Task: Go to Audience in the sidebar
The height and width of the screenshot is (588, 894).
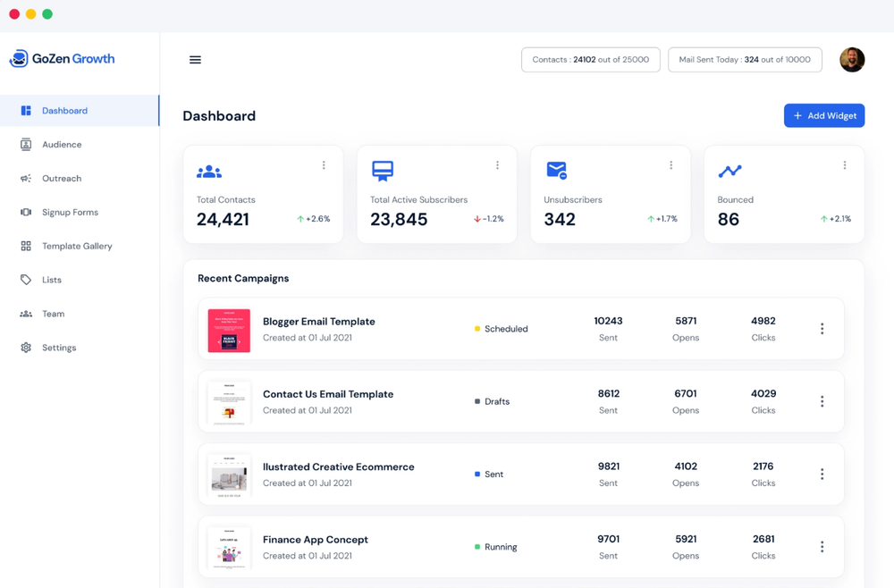Action: (61, 145)
